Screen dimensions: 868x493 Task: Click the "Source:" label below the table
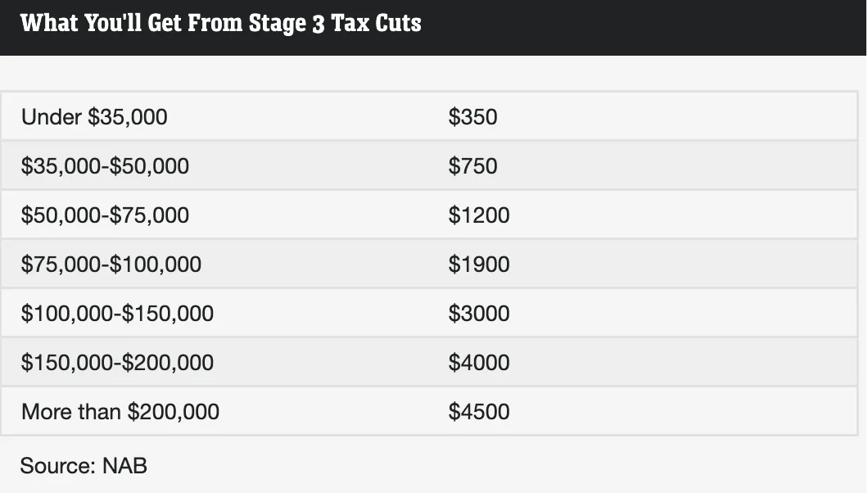57,466
